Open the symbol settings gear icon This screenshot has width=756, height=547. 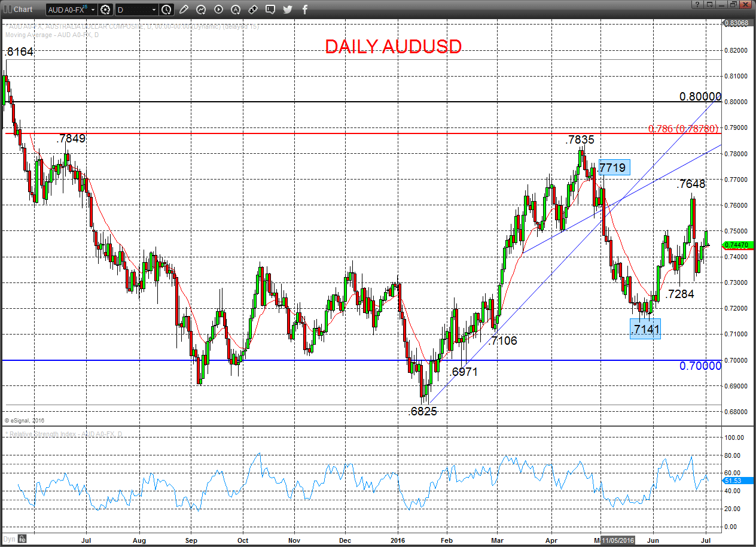coord(106,10)
